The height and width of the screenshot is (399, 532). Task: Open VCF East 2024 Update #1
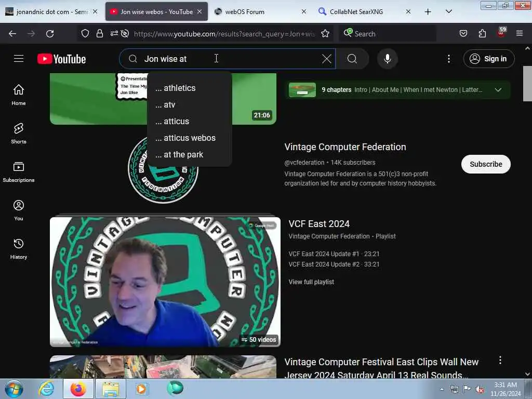click(334, 254)
